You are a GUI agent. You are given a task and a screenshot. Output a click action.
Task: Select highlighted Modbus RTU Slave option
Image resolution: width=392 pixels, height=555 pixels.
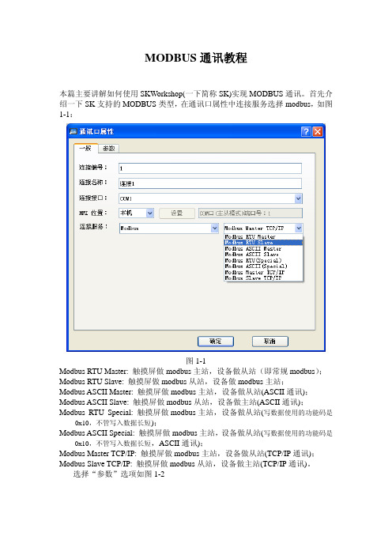click(x=264, y=243)
